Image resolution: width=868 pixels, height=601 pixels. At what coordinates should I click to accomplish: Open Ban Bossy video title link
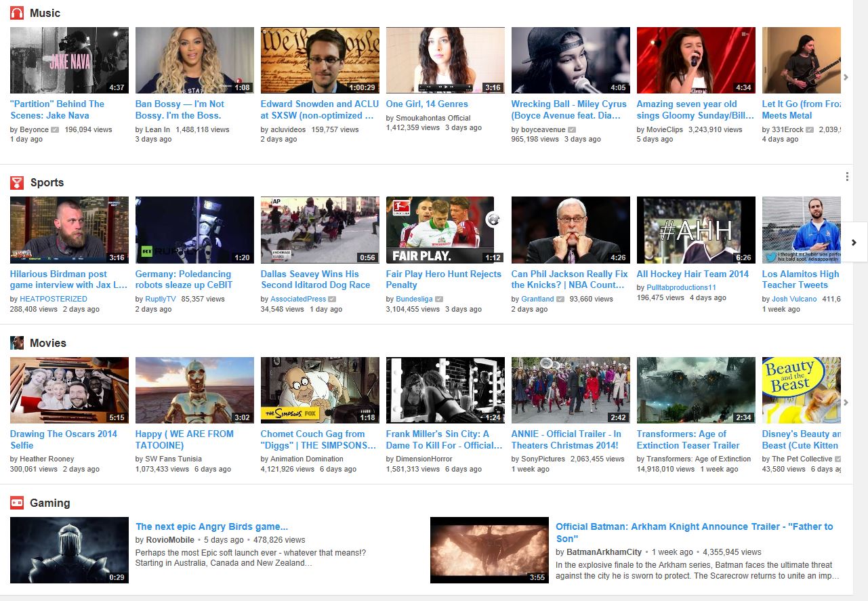pyautogui.click(x=180, y=110)
